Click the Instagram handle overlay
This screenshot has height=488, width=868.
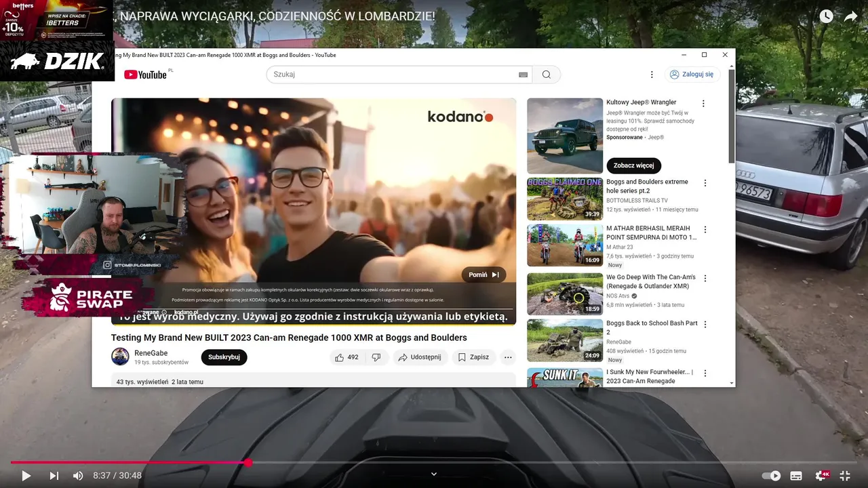[x=132, y=265]
